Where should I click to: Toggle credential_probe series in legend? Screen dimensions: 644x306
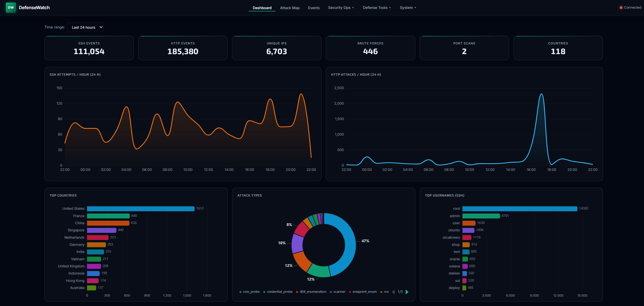(279, 292)
